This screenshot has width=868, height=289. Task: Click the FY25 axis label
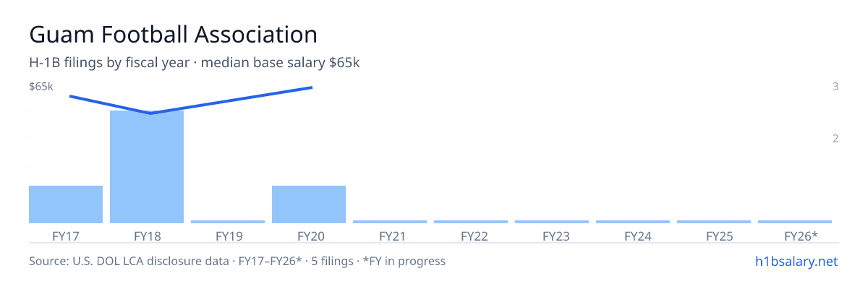pyautogui.click(x=714, y=236)
